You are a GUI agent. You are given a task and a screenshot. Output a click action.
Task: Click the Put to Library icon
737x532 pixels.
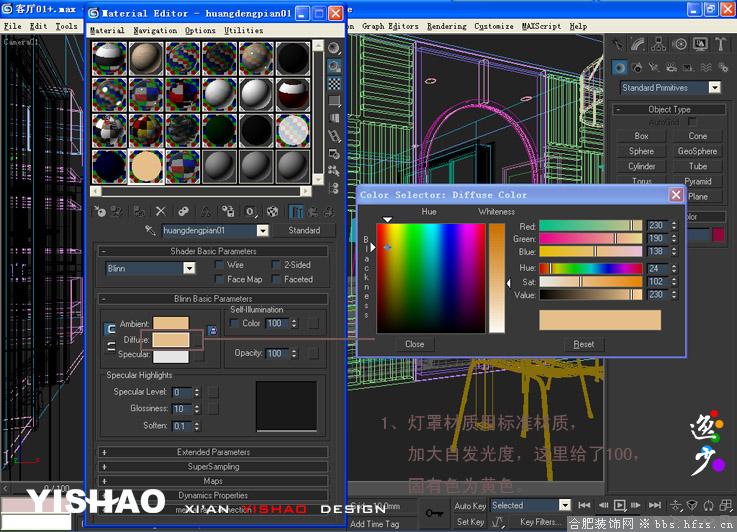(228, 211)
